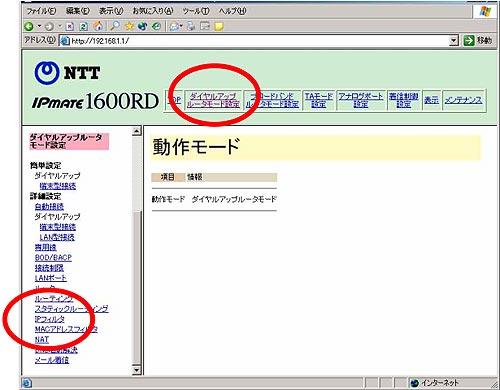Screen dimensions: 500x390
Task: Open the address bar dropdown arrow
Action: pyautogui.click(x=453, y=41)
